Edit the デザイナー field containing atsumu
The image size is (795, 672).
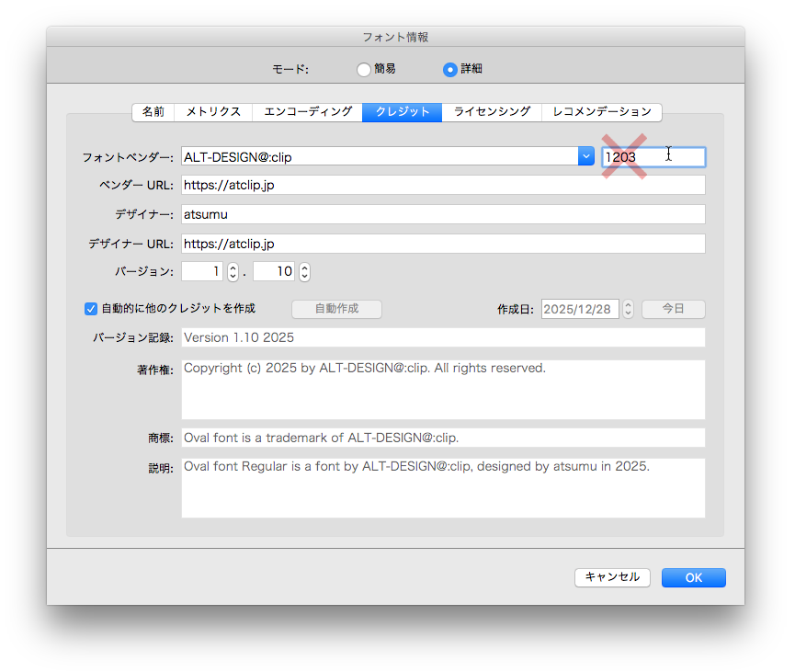pos(441,213)
